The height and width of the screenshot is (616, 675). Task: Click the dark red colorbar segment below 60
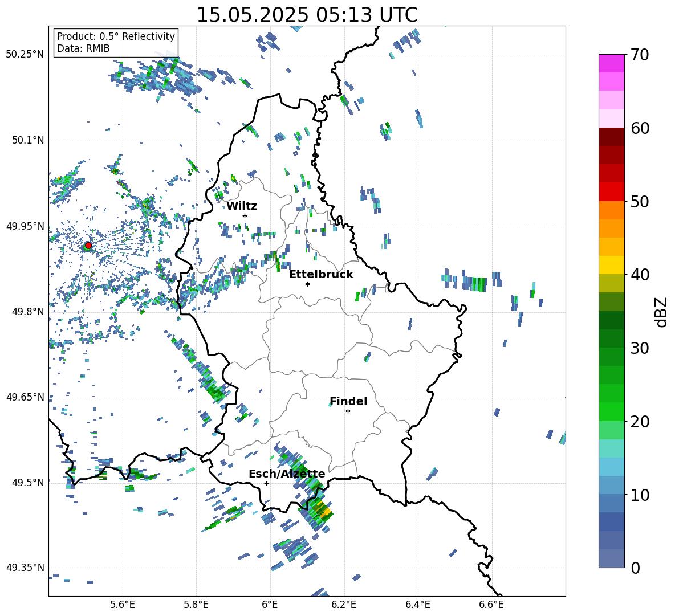(x=611, y=137)
